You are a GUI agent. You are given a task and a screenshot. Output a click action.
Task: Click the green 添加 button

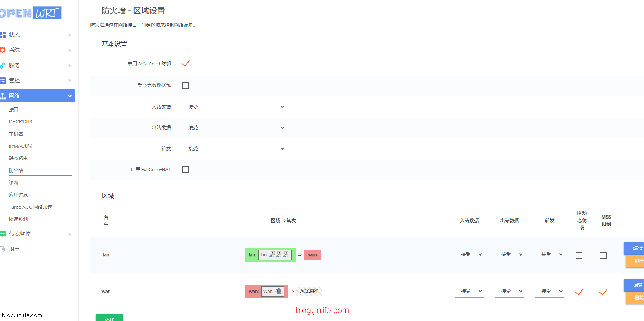pos(109,318)
